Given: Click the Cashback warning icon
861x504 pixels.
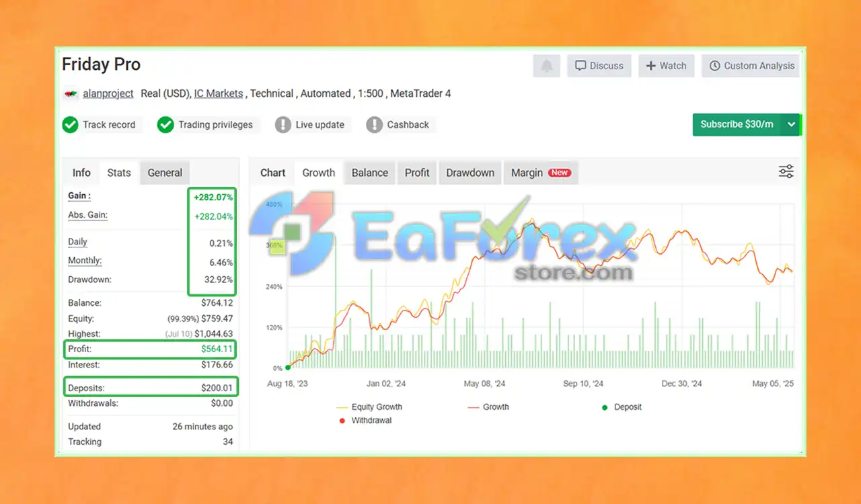Looking at the screenshot, I should (375, 125).
